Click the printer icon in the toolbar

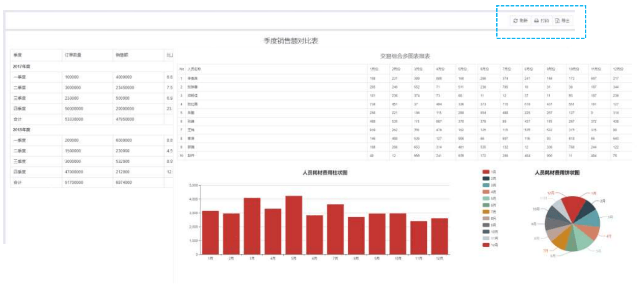[x=536, y=21]
